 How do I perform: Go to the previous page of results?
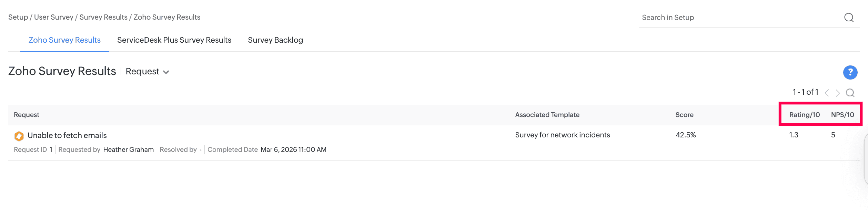click(x=827, y=93)
